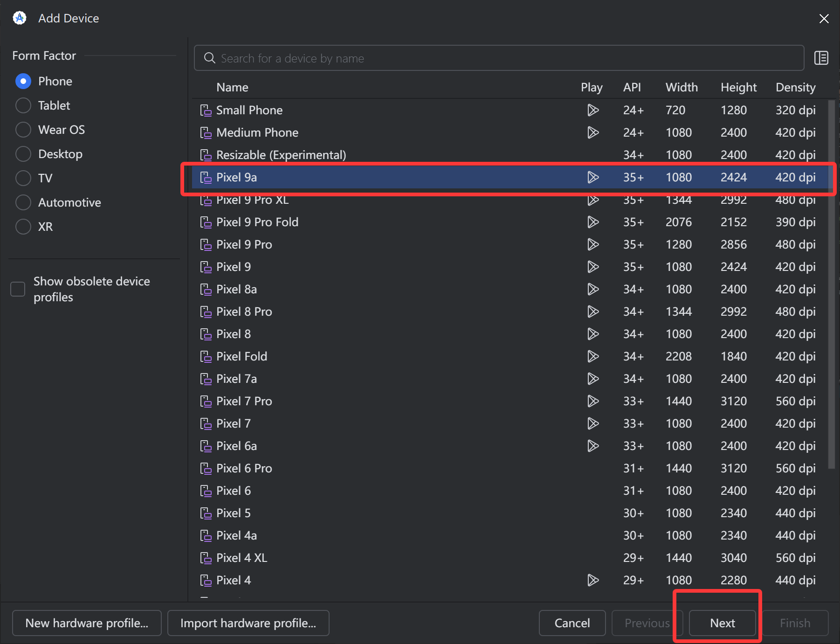The width and height of the screenshot is (840, 644).
Task: Click the Play Store icon for Pixel 6a
Action: pos(593,446)
